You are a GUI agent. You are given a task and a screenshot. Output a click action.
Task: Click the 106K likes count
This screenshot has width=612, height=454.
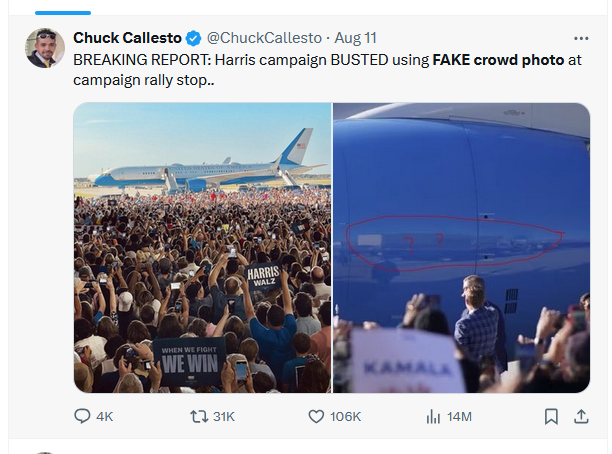pos(346,417)
